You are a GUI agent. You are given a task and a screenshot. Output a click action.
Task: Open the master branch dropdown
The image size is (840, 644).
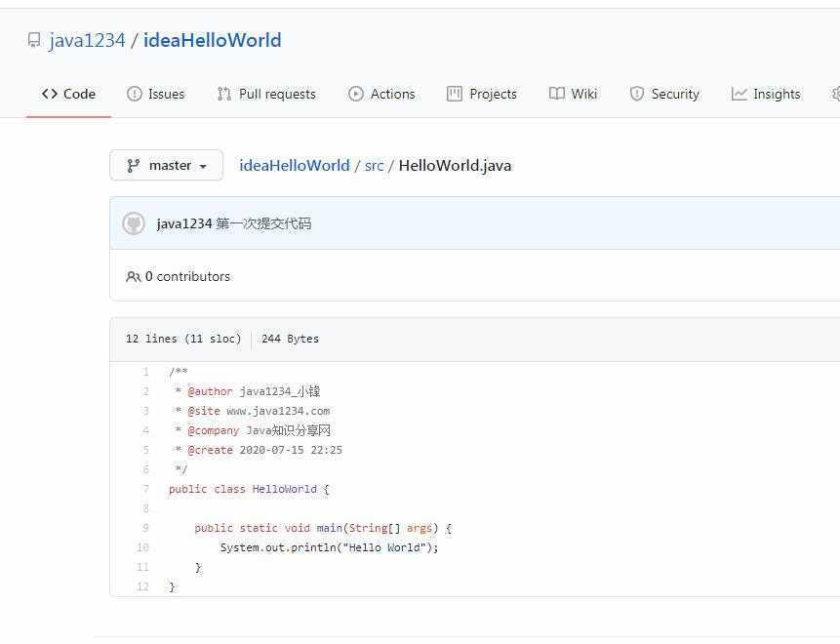[167, 166]
